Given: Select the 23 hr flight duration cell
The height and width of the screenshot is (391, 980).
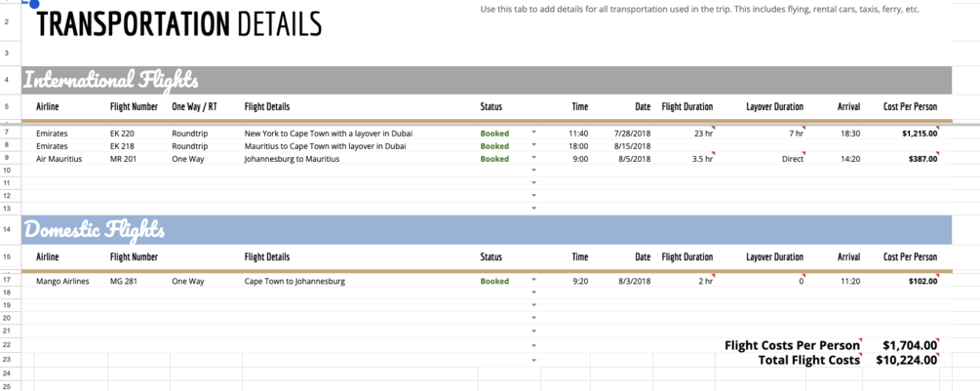Looking at the screenshot, I should coord(702,133).
